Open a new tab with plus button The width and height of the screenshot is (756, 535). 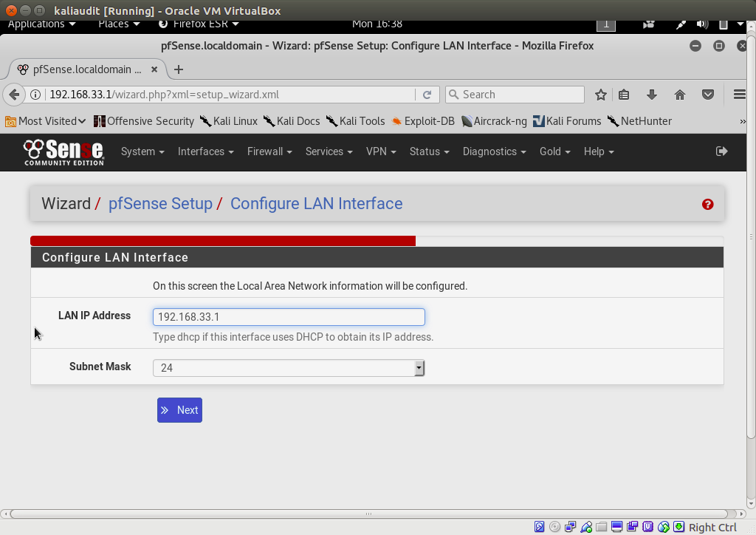[179, 69]
